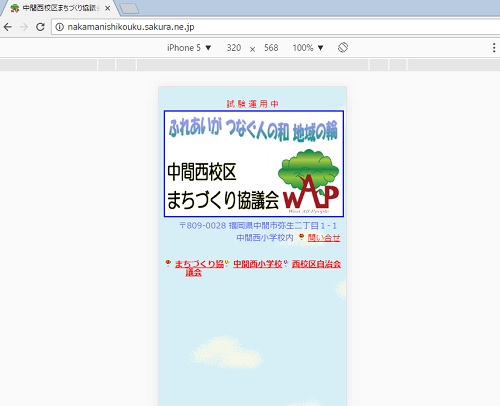Click the browser back arrow
Viewport: 500px width, 406px height.
[x=8, y=27]
